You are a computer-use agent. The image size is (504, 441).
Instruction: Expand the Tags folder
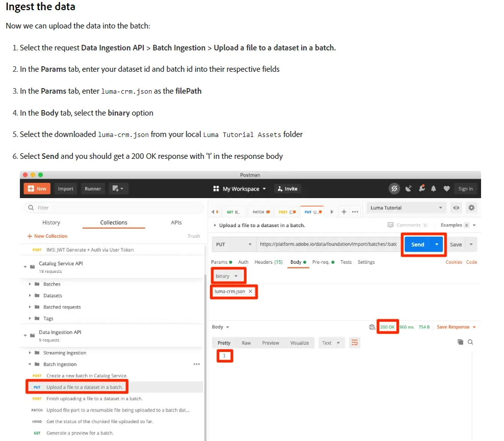point(30,318)
